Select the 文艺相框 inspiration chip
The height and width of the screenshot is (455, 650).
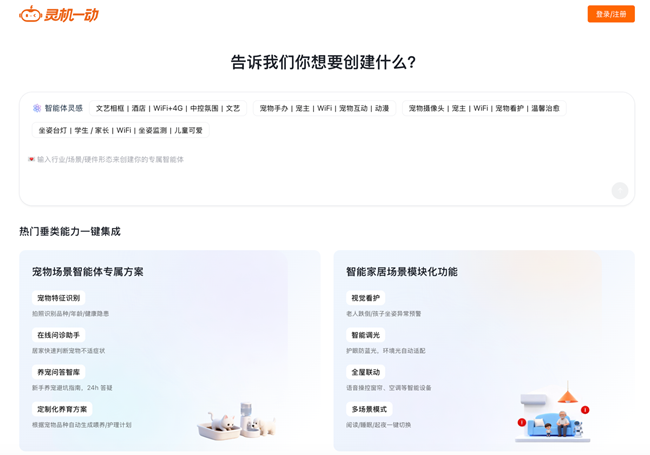pyautogui.click(x=167, y=108)
